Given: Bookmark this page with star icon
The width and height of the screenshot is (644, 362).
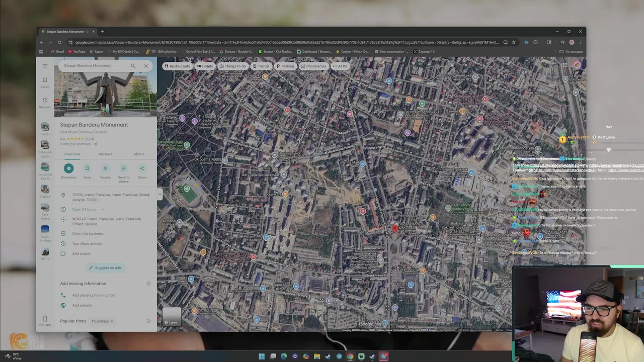Looking at the screenshot, I should pyautogui.click(x=514, y=42).
